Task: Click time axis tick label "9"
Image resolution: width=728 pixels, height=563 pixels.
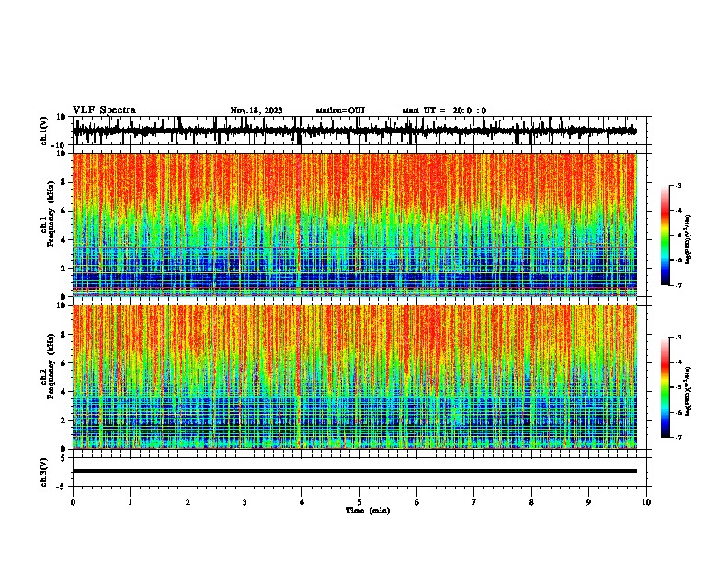Action: (588, 502)
